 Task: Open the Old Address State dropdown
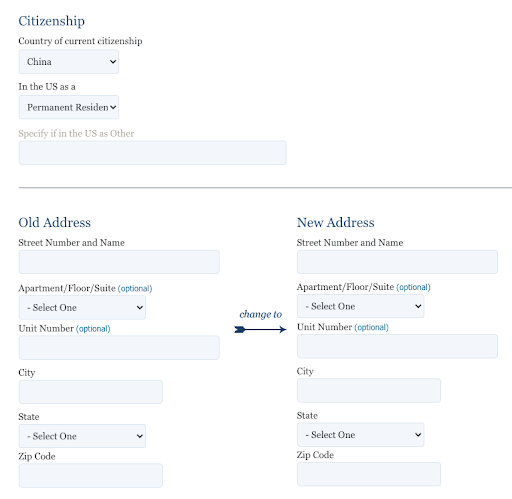coord(82,436)
